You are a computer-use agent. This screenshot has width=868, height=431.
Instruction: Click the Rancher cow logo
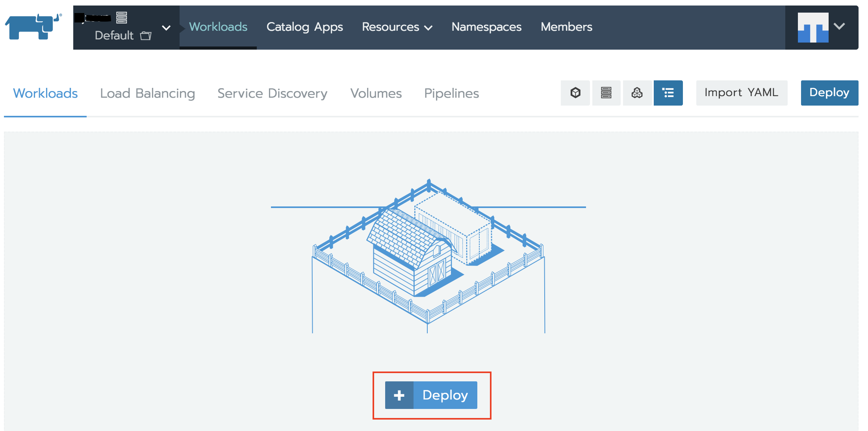coord(33,26)
